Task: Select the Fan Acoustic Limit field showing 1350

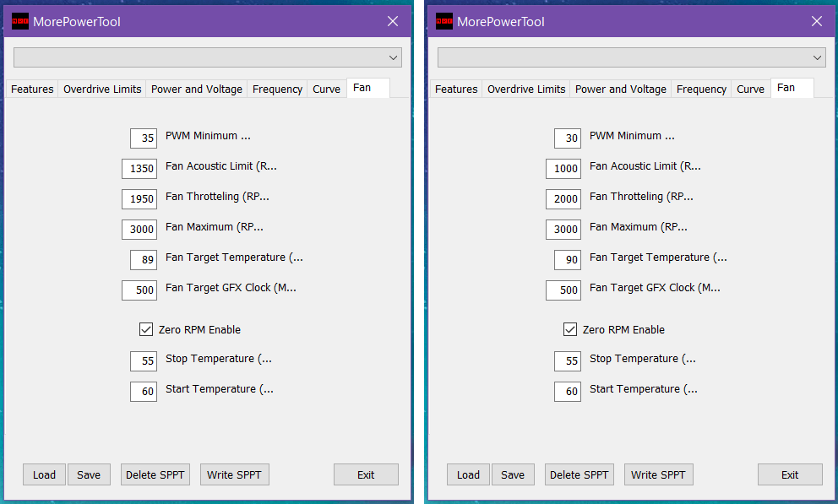Action: click(x=139, y=169)
